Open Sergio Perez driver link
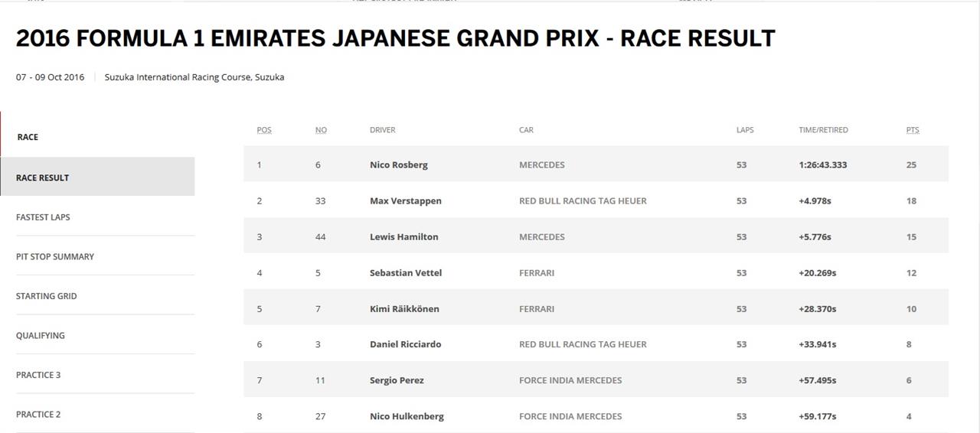This screenshot has width=980, height=433. coord(397,380)
